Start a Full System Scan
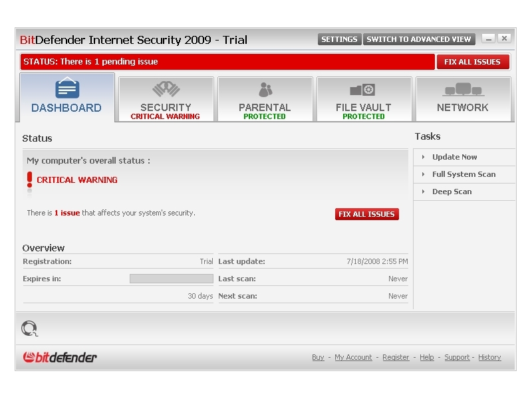The height and width of the screenshot is (399, 532). point(464,174)
